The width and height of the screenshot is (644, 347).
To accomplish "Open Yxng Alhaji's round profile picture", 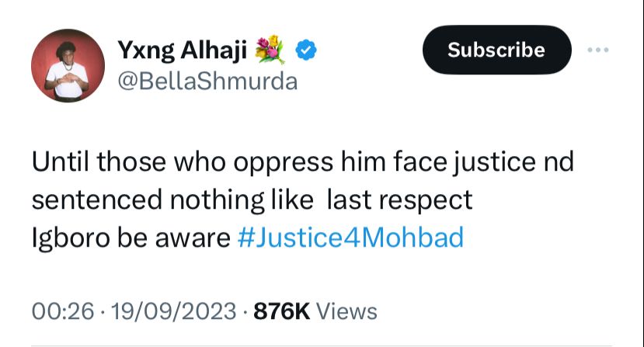I will click(68, 65).
